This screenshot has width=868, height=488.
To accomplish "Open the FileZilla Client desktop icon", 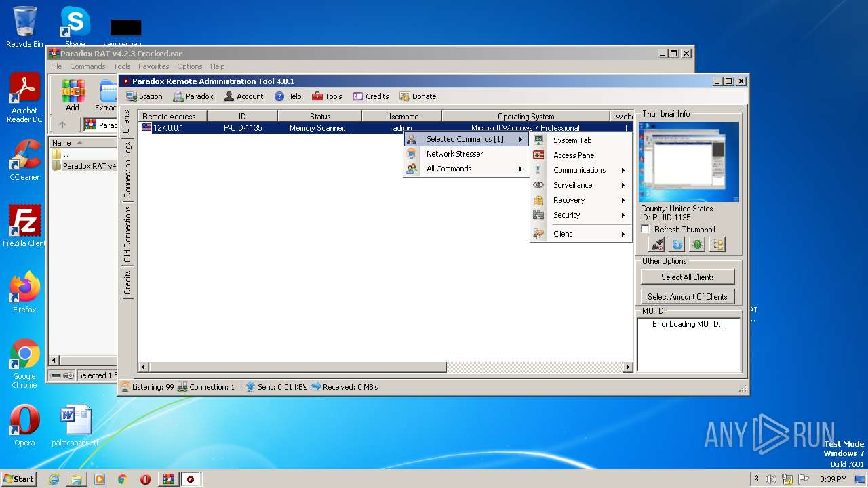I will [x=24, y=226].
